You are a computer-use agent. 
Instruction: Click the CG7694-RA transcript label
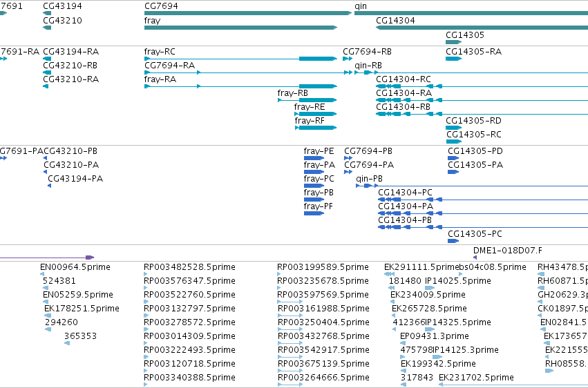coord(169,66)
